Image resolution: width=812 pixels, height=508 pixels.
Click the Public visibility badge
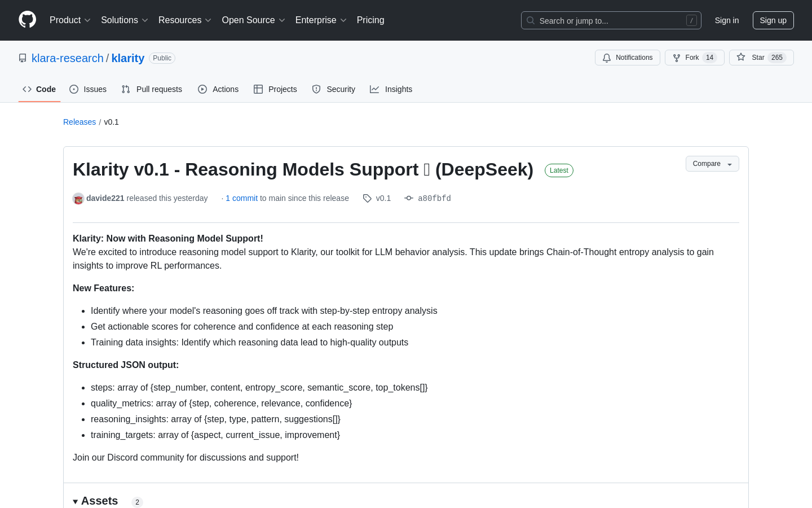(x=162, y=58)
